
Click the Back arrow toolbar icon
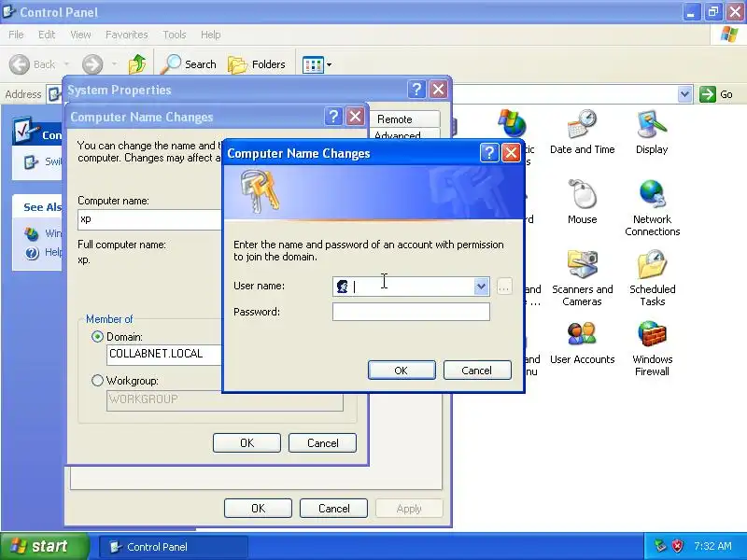[20, 64]
